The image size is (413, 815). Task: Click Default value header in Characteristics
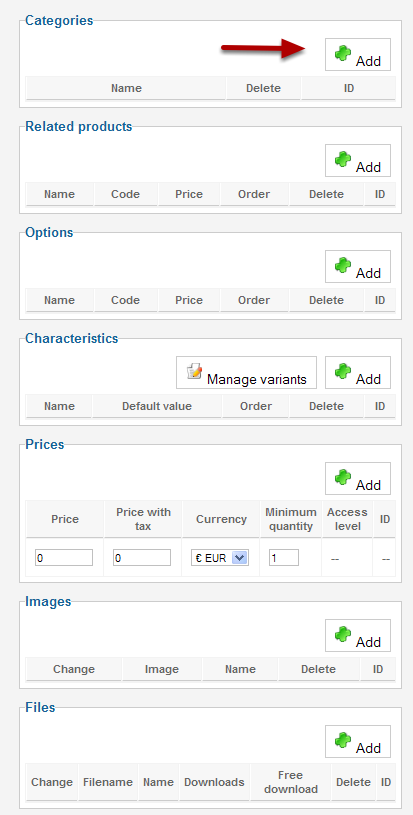pyautogui.click(x=157, y=406)
